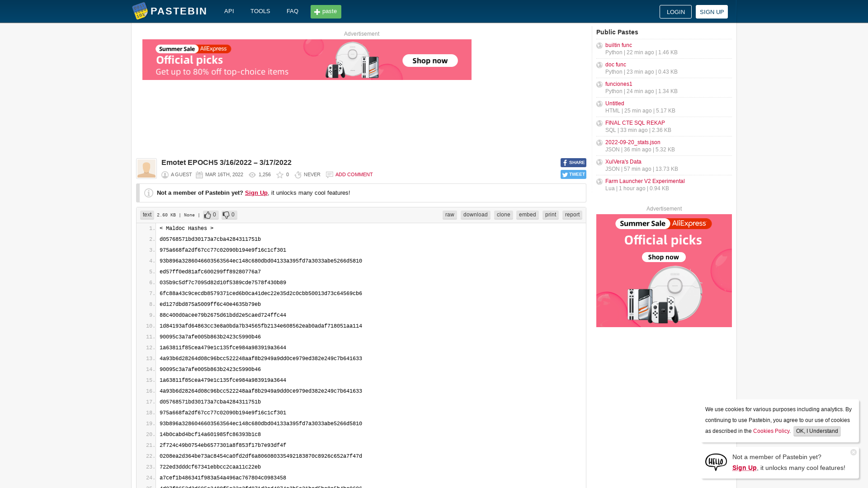Click the ADD COMMENT link

(354, 175)
